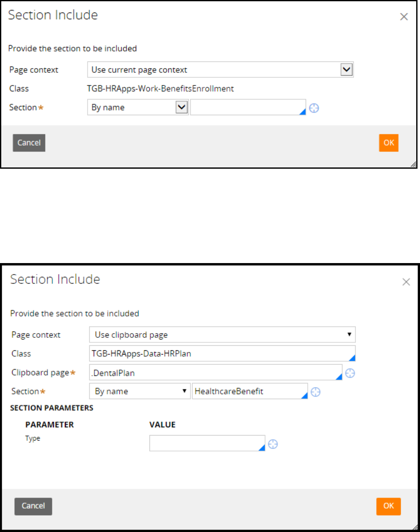Click the crosshair icon beside the empty Section field

point(314,108)
